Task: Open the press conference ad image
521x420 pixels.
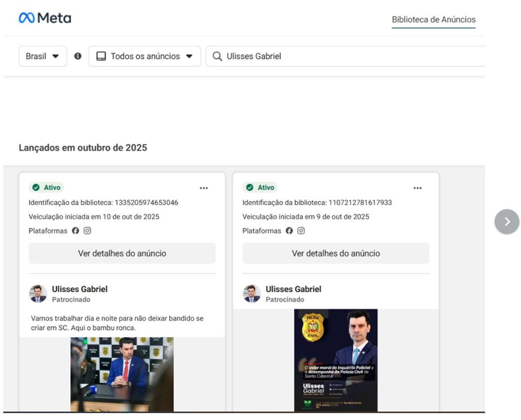Action: (x=122, y=374)
